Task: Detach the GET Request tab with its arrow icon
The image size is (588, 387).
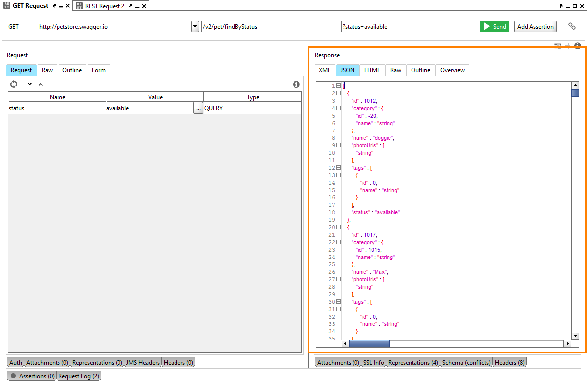Action: coord(55,6)
